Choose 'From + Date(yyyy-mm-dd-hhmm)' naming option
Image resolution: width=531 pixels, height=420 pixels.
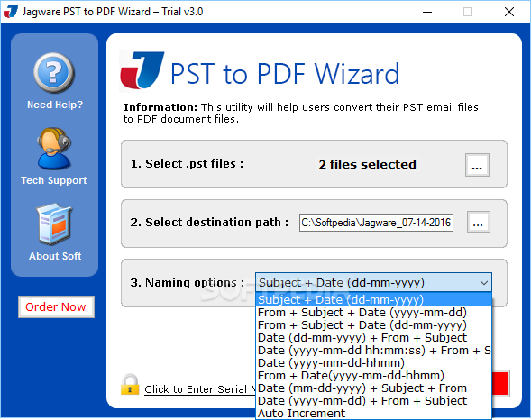click(x=373, y=376)
